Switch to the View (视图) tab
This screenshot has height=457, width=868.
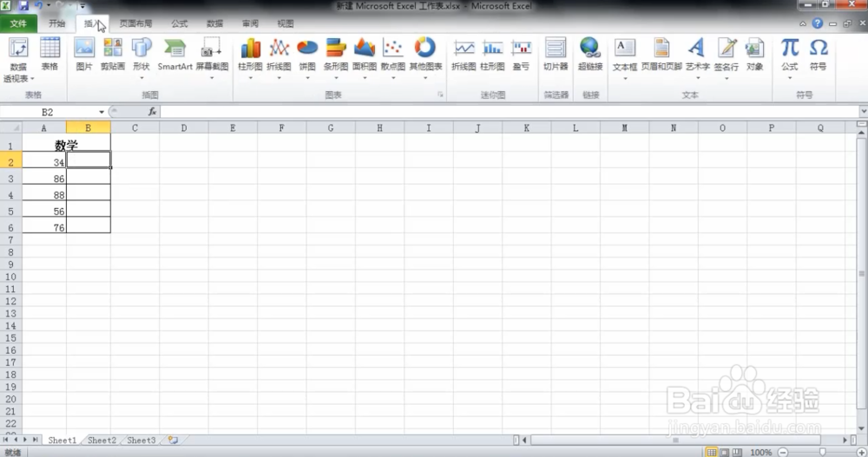tap(286, 23)
